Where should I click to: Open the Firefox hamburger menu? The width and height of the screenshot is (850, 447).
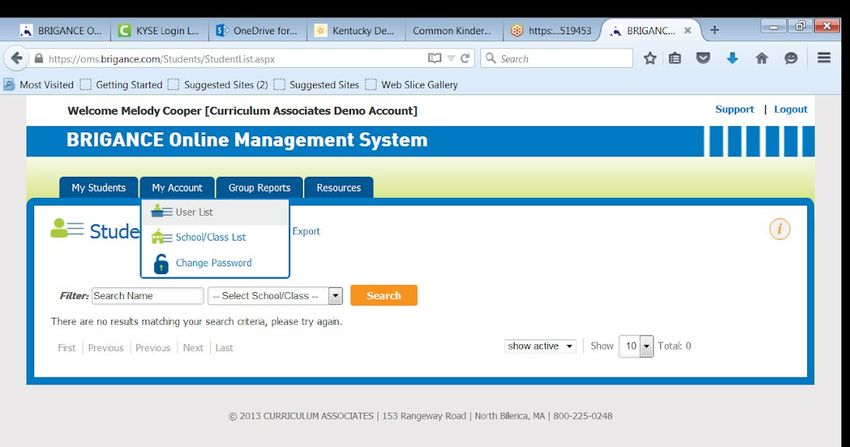(824, 57)
